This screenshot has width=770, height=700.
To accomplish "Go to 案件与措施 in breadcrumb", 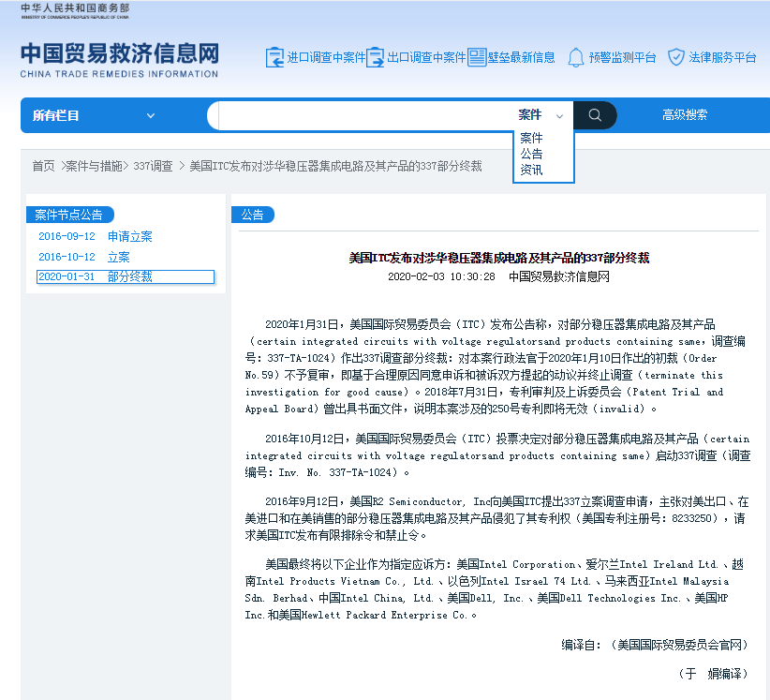I will click(x=94, y=166).
